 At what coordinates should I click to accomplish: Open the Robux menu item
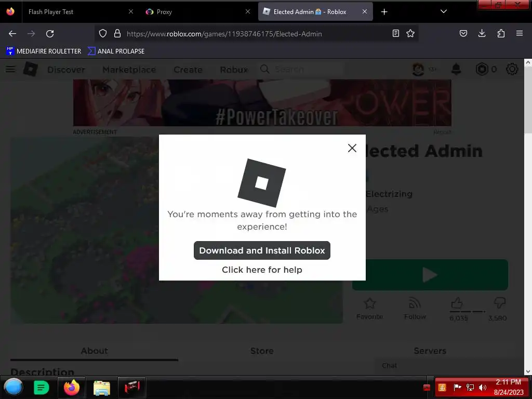tap(234, 70)
